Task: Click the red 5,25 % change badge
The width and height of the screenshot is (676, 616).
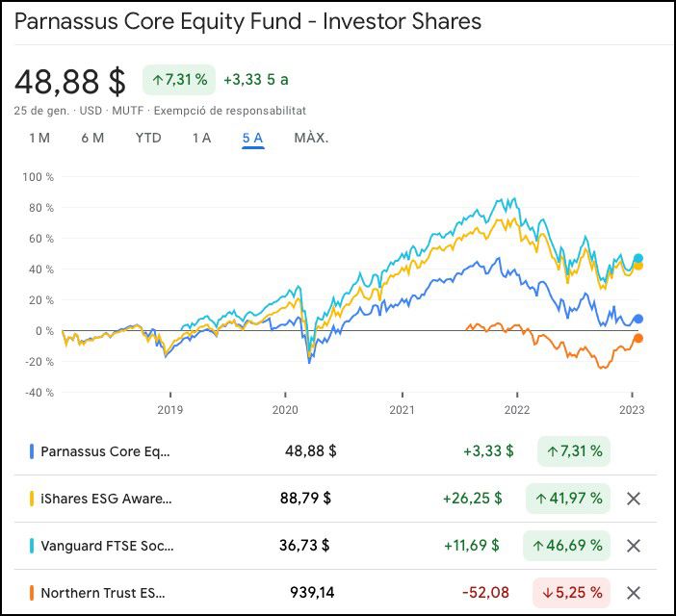Action: pos(571,593)
